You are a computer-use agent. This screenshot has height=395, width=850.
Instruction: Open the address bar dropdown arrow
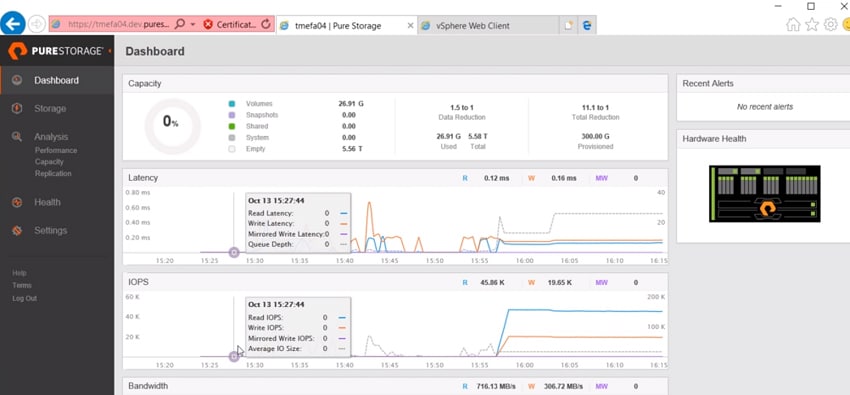tap(193, 24)
